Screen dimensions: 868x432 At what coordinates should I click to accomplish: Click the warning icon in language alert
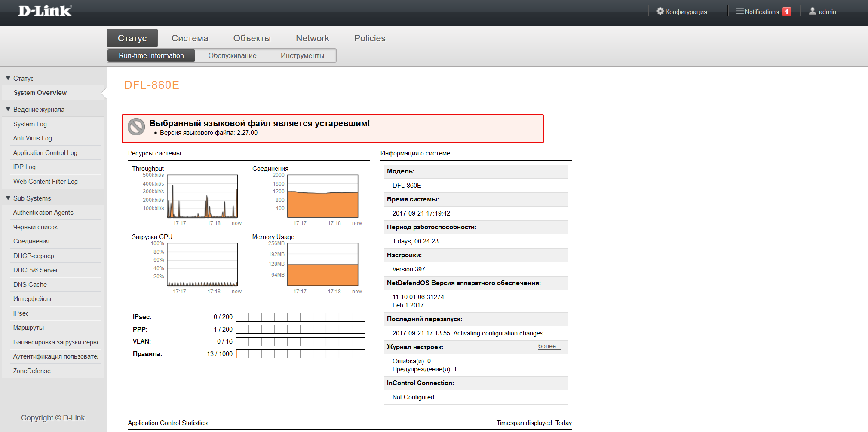pyautogui.click(x=136, y=127)
